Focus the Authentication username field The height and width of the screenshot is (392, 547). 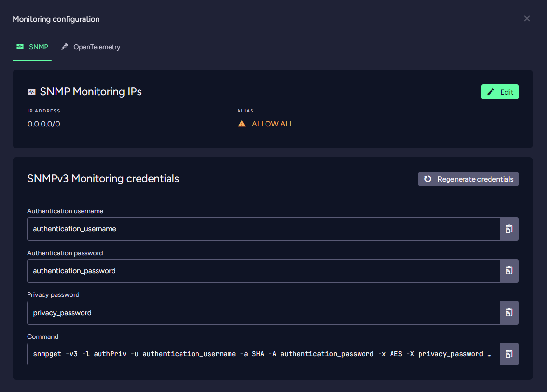[264, 229]
